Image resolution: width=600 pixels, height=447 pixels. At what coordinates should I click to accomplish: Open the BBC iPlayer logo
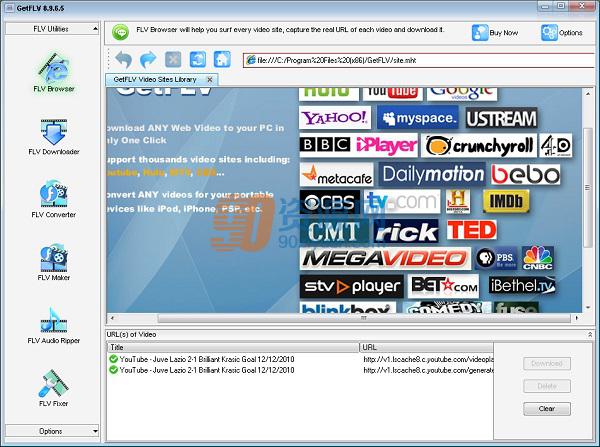point(358,145)
